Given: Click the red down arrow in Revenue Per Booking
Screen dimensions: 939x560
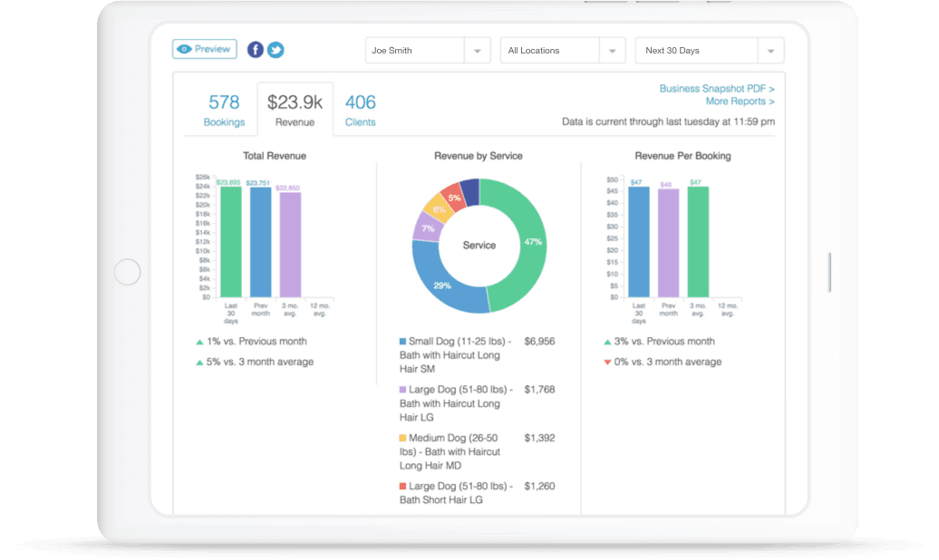Looking at the screenshot, I should 607,362.
